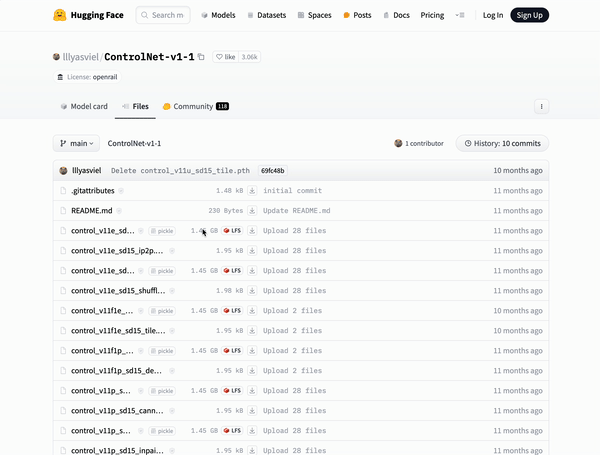The height and width of the screenshot is (455, 600).
Task: Download the control_v11f1e_sd15_tile file
Action: 253,331
